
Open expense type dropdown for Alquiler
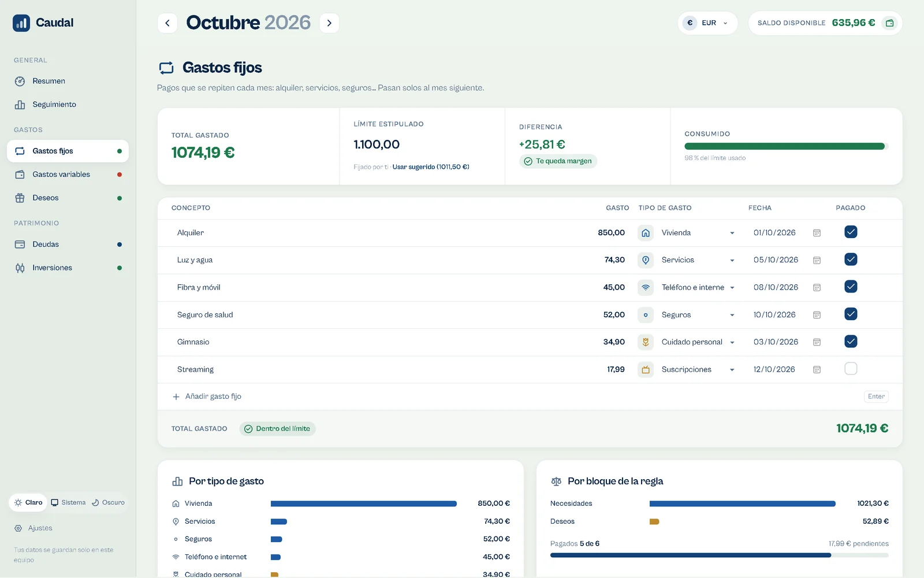698,233
